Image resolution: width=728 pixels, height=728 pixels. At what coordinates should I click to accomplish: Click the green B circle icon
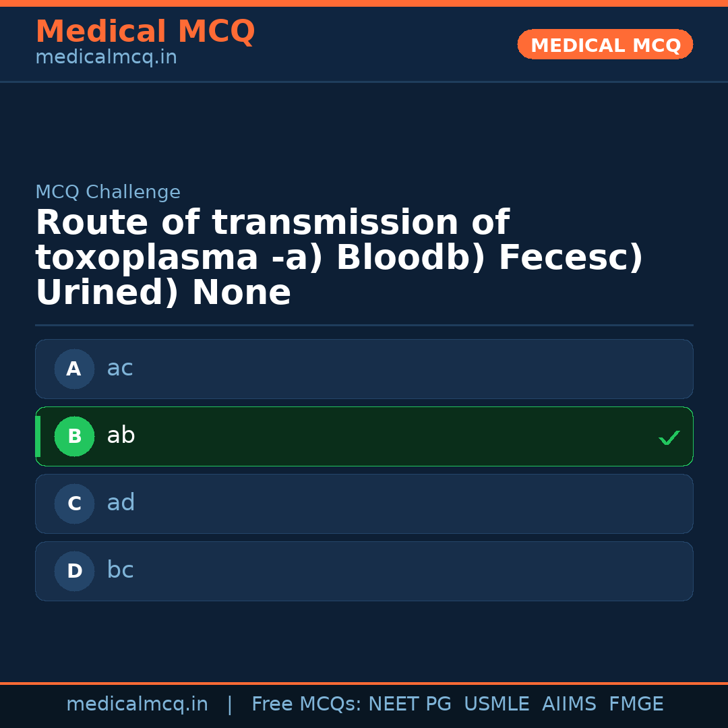pos(74,436)
